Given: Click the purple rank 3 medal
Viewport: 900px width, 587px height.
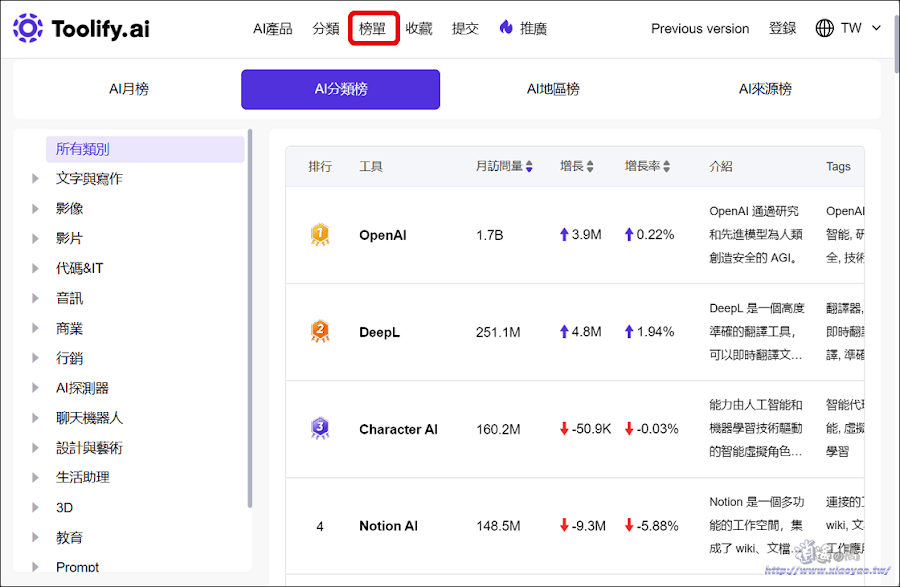Looking at the screenshot, I should 320,428.
